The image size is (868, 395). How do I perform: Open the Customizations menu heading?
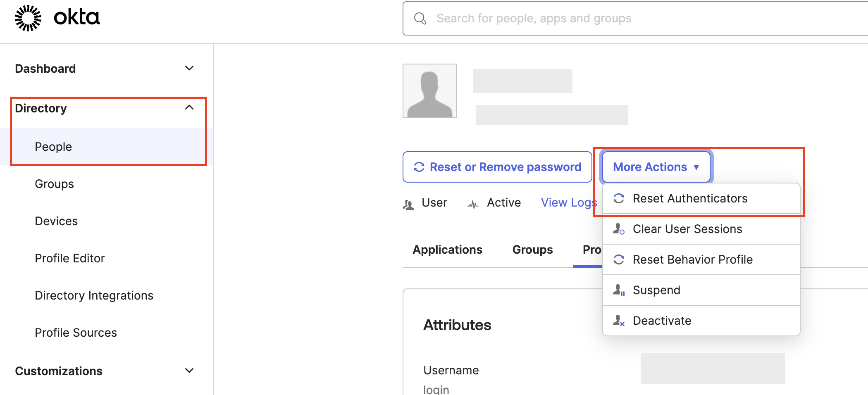point(59,371)
